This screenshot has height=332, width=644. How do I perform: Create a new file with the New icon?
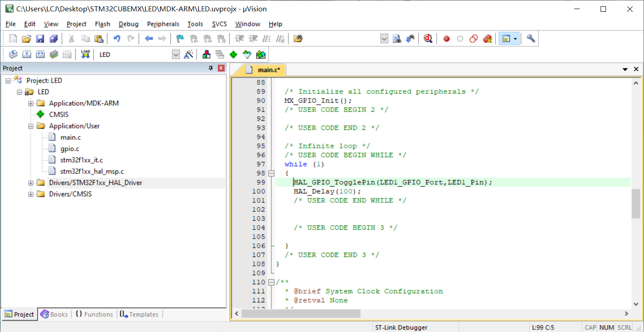pyautogui.click(x=13, y=39)
